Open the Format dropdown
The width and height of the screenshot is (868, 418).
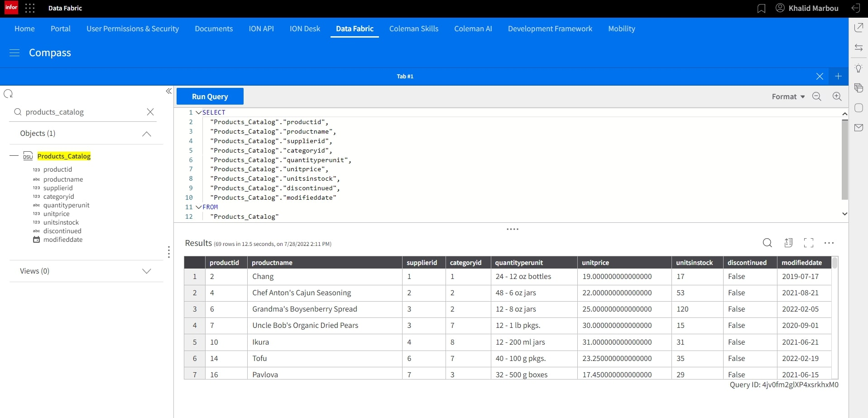pyautogui.click(x=788, y=96)
